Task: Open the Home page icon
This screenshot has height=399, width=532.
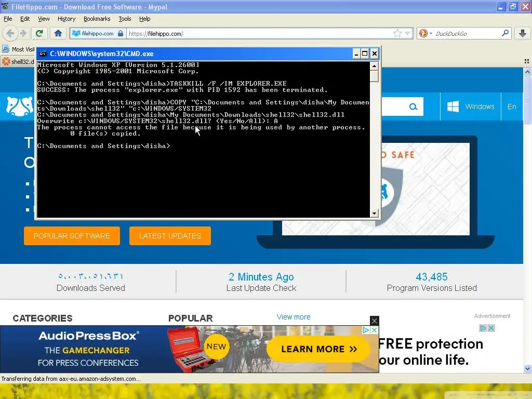Action: click(x=58, y=33)
